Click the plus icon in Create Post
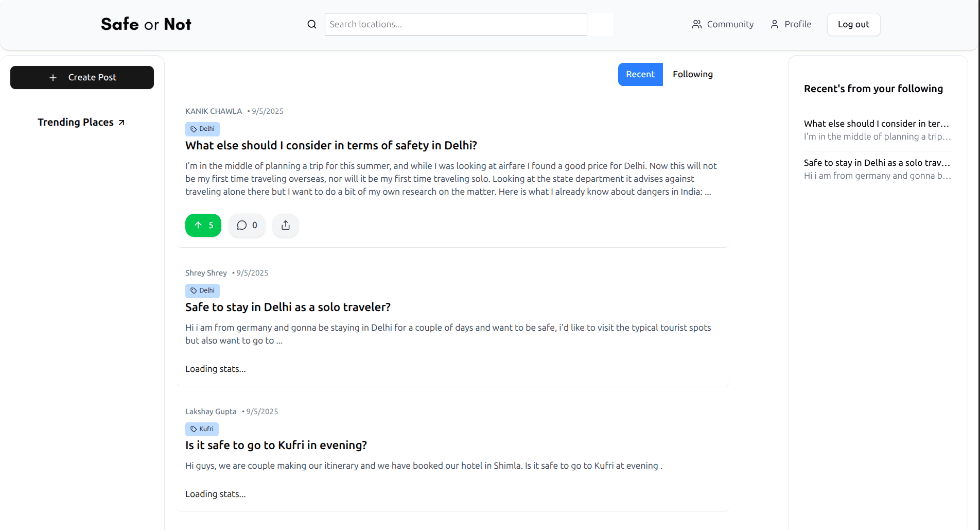The width and height of the screenshot is (980, 530). pos(53,78)
